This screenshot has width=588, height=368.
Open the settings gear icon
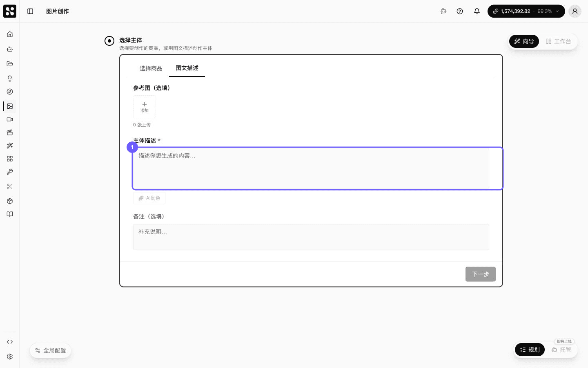pyautogui.click(x=10, y=357)
